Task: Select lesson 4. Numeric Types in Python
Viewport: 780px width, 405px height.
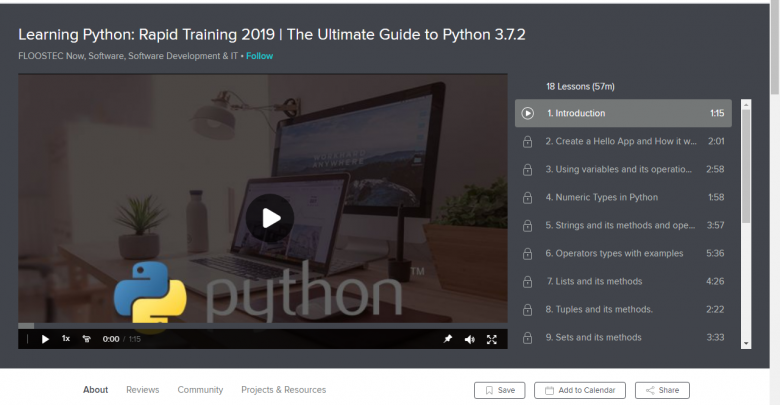Action: 623,198
